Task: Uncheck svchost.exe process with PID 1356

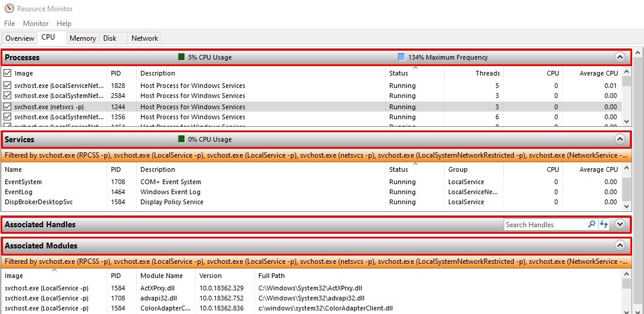Action: pyautogui.click(x=8, y=117)
